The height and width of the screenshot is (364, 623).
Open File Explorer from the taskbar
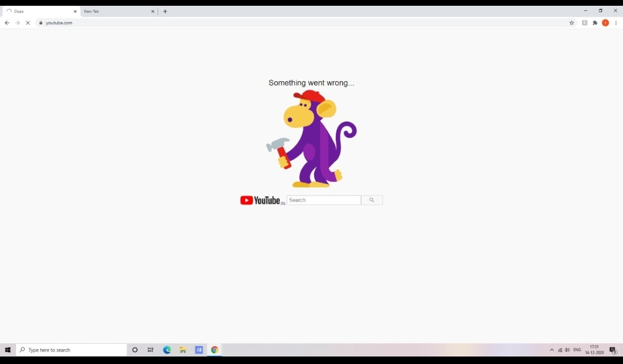point(183,350)
